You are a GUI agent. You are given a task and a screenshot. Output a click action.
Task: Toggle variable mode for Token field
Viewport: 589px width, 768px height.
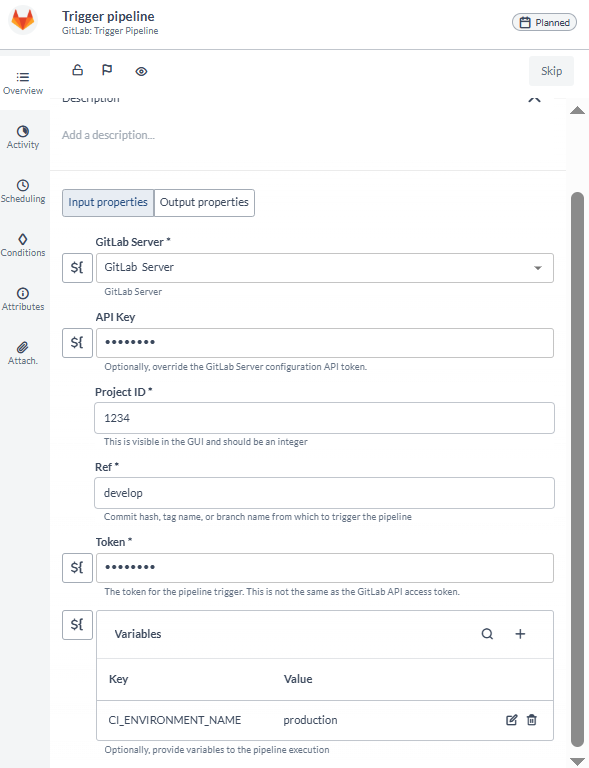77,568
